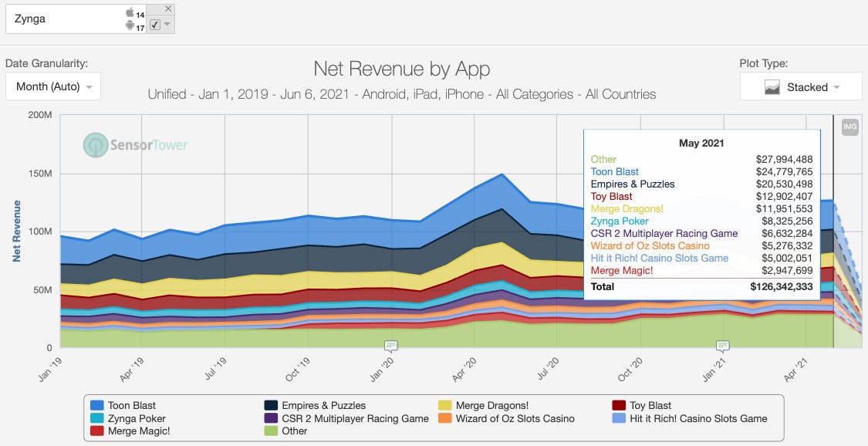Click the Plot Type label
This screenshot has height=446, width=868.
tap(763, 63)
